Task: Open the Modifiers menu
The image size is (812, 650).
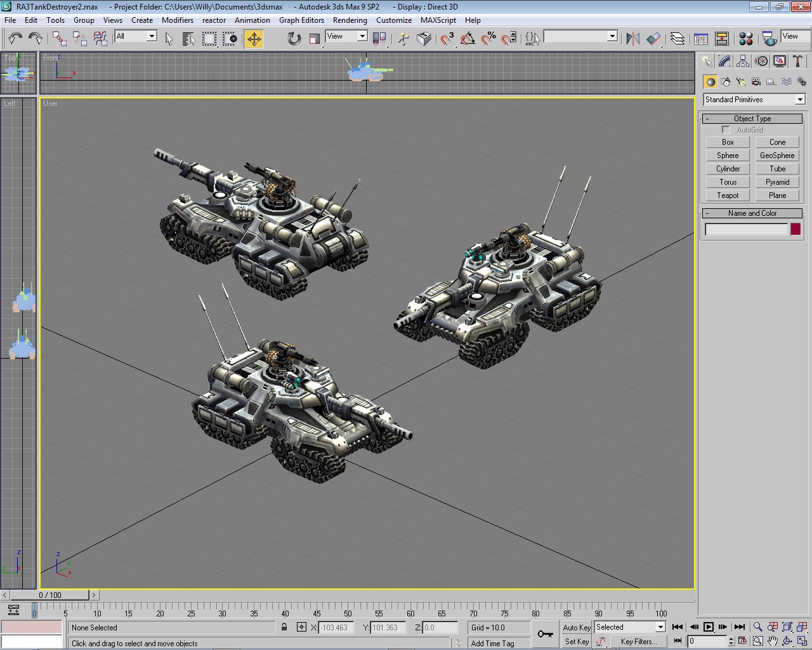Action: pos(178,20)
